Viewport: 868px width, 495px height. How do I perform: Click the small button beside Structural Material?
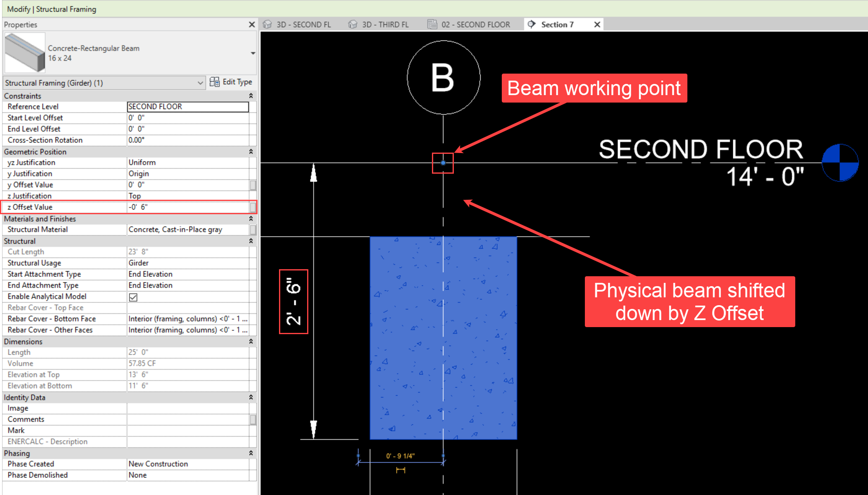tap(253, 230)
